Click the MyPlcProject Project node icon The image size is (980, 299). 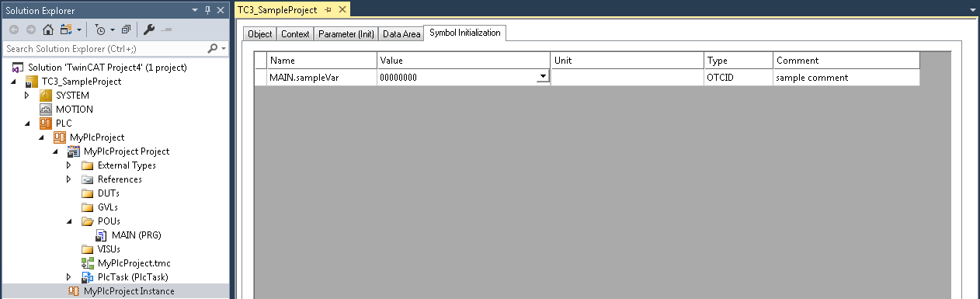coord(73,151)
